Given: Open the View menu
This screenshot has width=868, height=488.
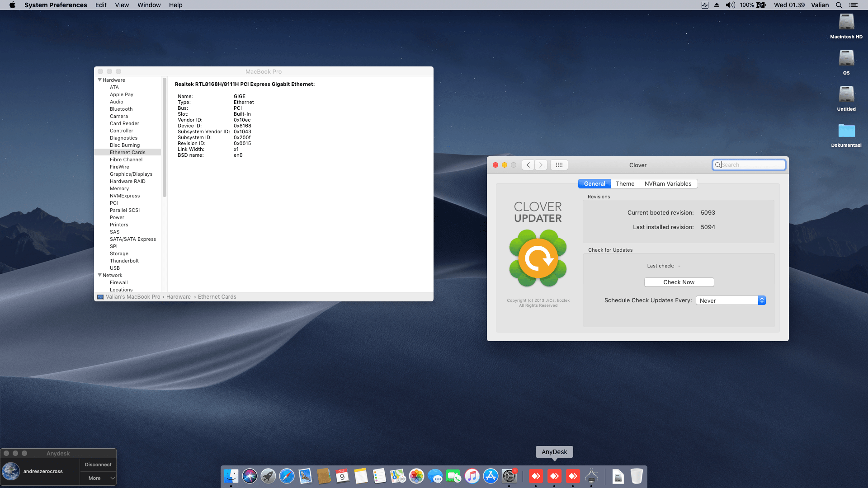Looking at the screenshot, I should [122, 5].
